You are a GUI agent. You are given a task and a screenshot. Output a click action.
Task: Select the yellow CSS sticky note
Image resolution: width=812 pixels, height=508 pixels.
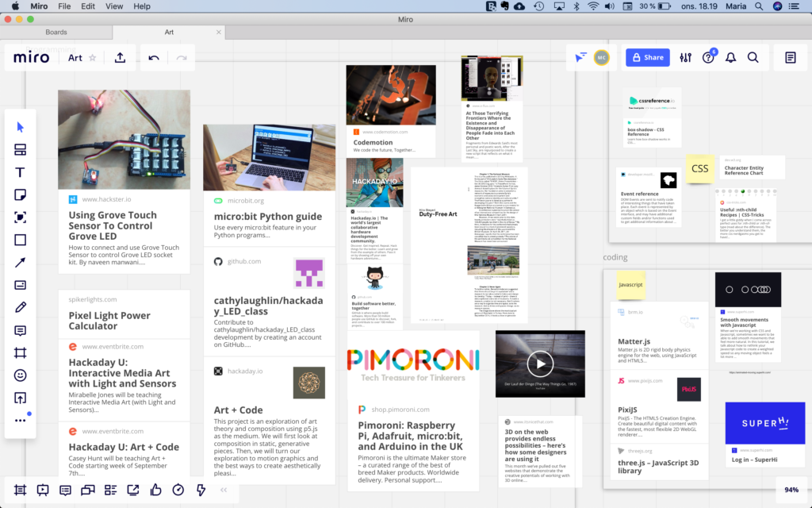coord(699,168)
